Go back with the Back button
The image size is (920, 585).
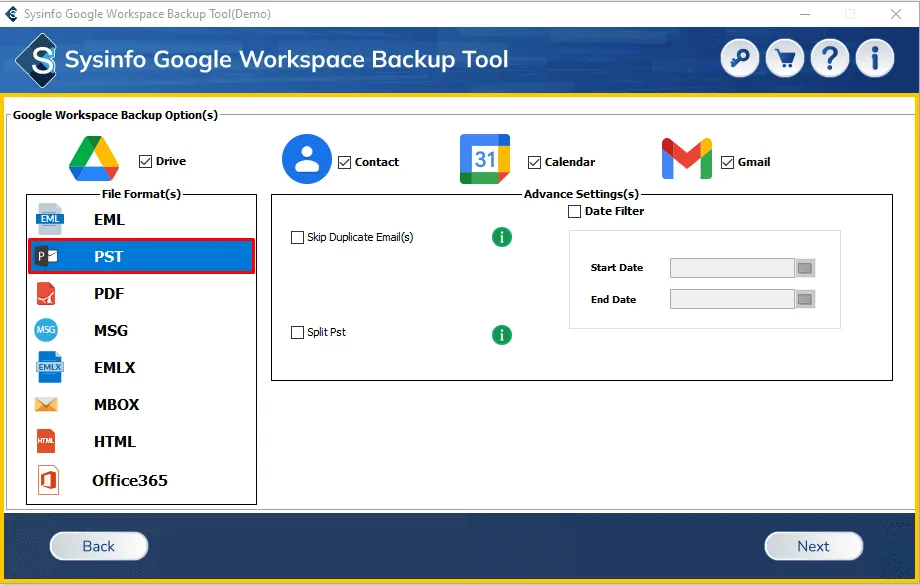(98, 546)
